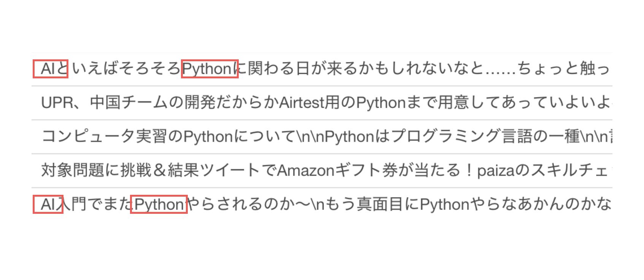Viewport: 644px width, 280px height.
Task: Click the unhighlighted "Python" after 真面目に
Action: coord(445,204)
